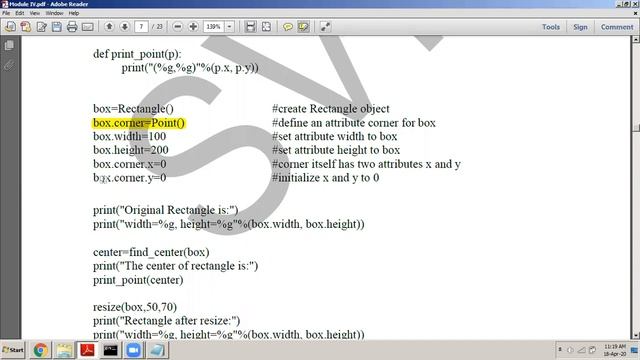Screen dimensions: 640x360
Task: Select fit-width scrolling mode icon
Action: pyautogui.click(x=250, y=27)
